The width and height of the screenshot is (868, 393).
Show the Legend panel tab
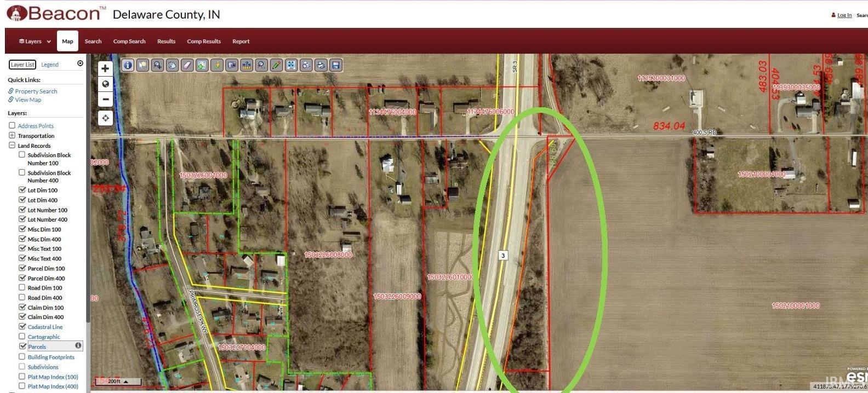[x=50, y=65]
